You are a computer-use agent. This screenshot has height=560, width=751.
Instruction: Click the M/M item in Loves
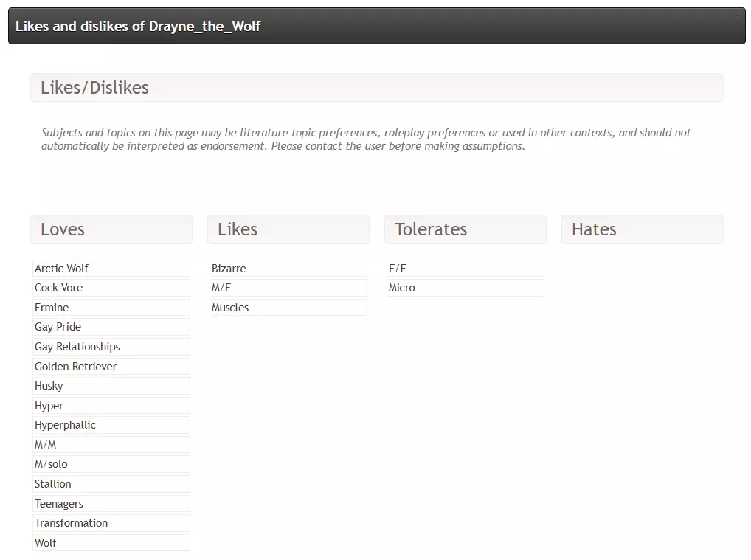click(x=111, y=445)
